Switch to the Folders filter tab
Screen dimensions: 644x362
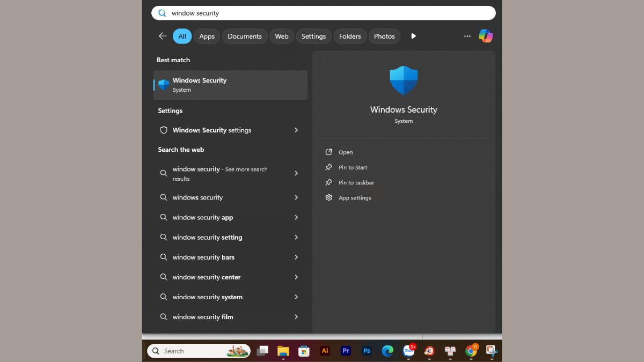350,36
